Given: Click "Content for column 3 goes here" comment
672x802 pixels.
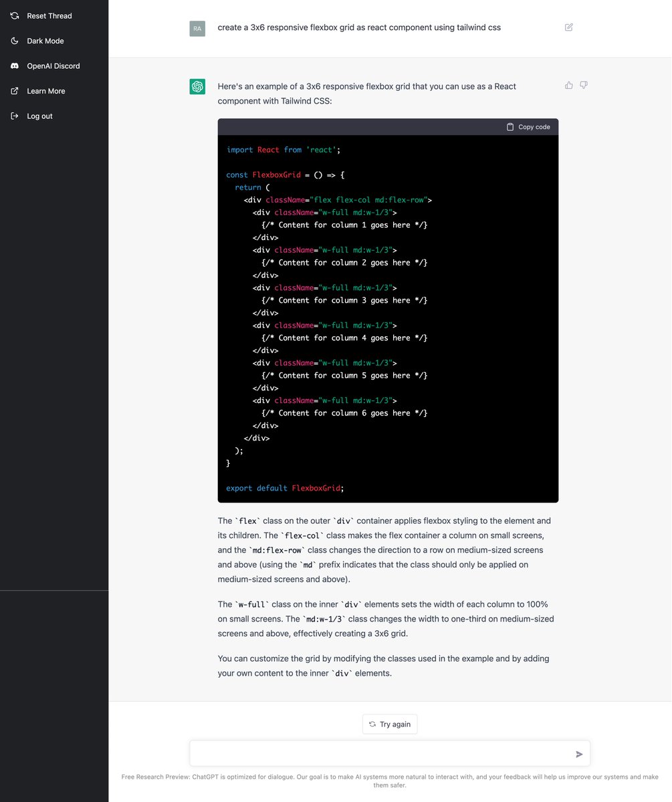Looking at the screenshot, I should point(344,300).
